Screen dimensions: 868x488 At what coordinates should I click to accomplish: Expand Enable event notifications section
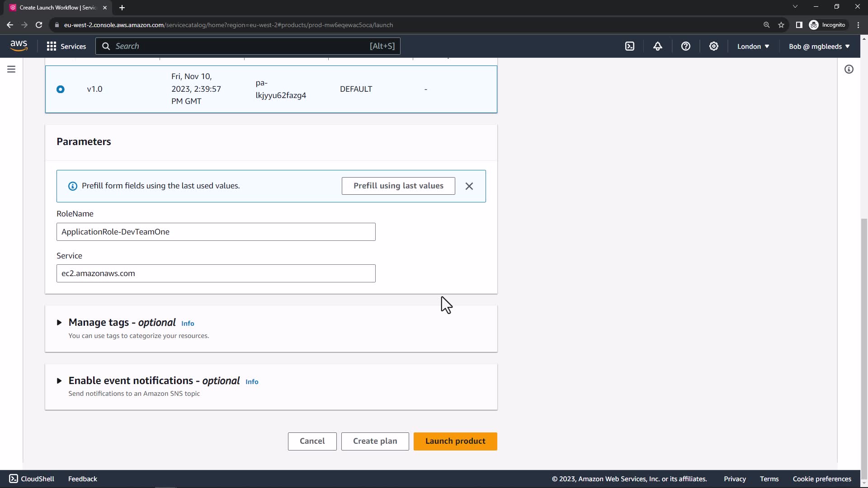[59, 381]
